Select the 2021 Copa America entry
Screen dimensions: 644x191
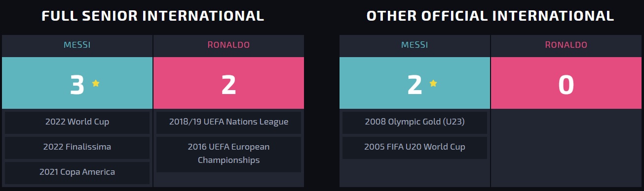tap(77, 173)
